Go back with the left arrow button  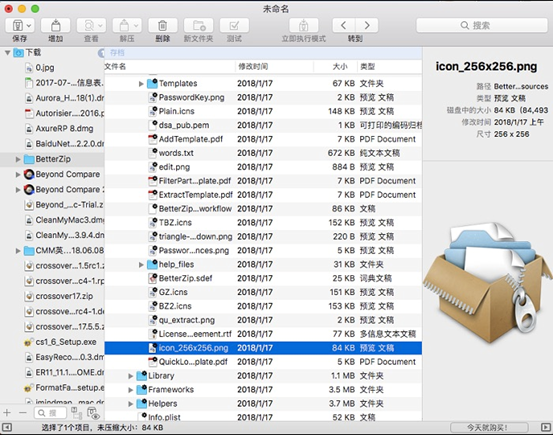(344, 26)
